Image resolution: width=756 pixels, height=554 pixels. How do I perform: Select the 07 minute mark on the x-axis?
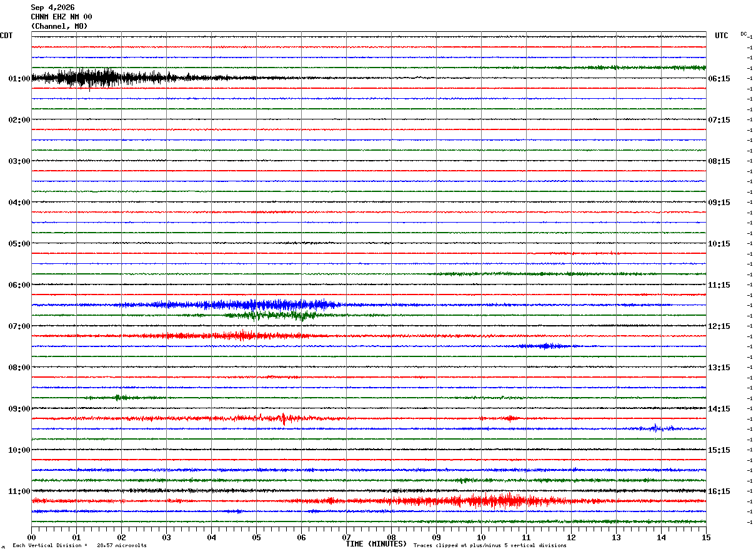click(346, 537)
